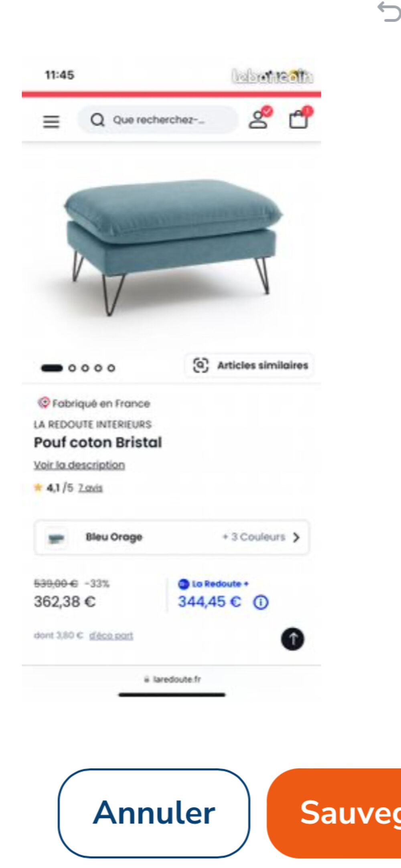This screenshot has height=868, width=401.
Task: Click the Bleu Orage color thumbnail swatch
Action: 56,538
